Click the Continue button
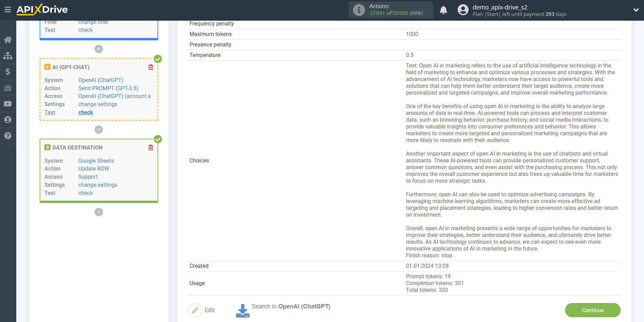 tap(593, 310)
